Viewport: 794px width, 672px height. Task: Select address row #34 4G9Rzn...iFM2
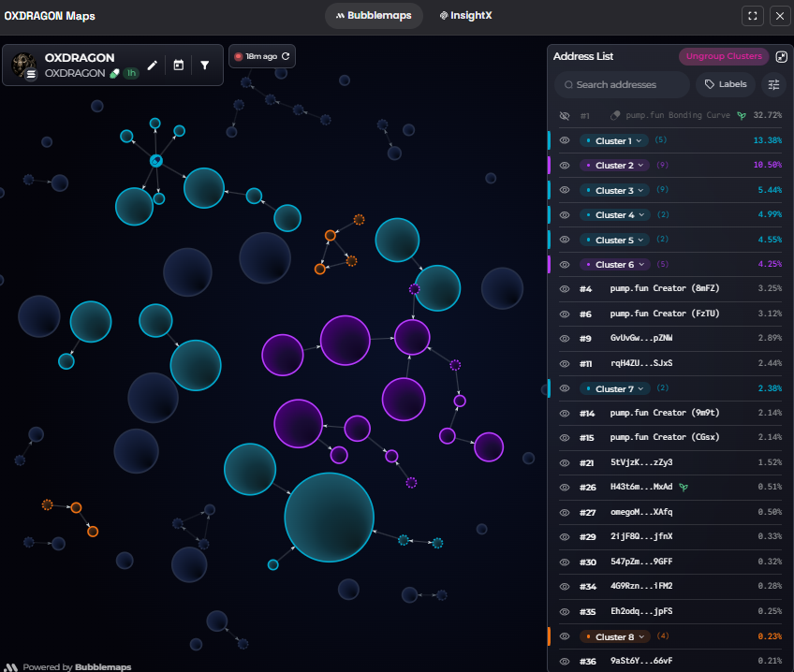click(670, 587)
